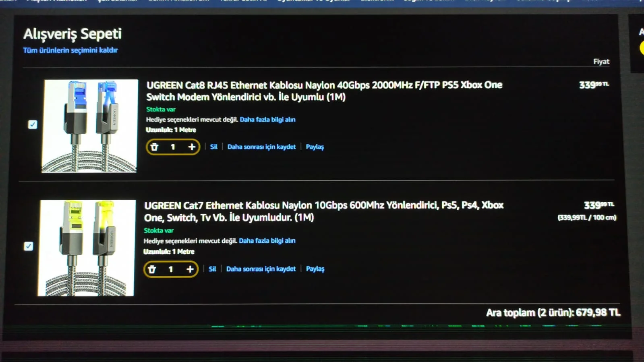
Task: Click 'Sil' for the Cat8 cable
Action: point(214,147)
